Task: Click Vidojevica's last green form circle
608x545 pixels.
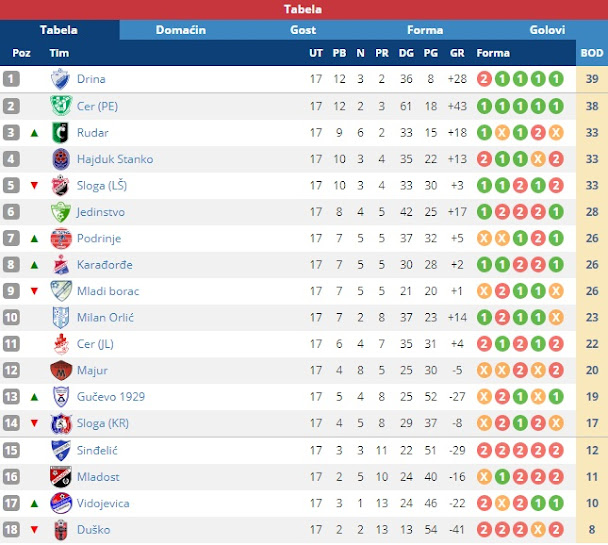Action: tap(556, 503)
